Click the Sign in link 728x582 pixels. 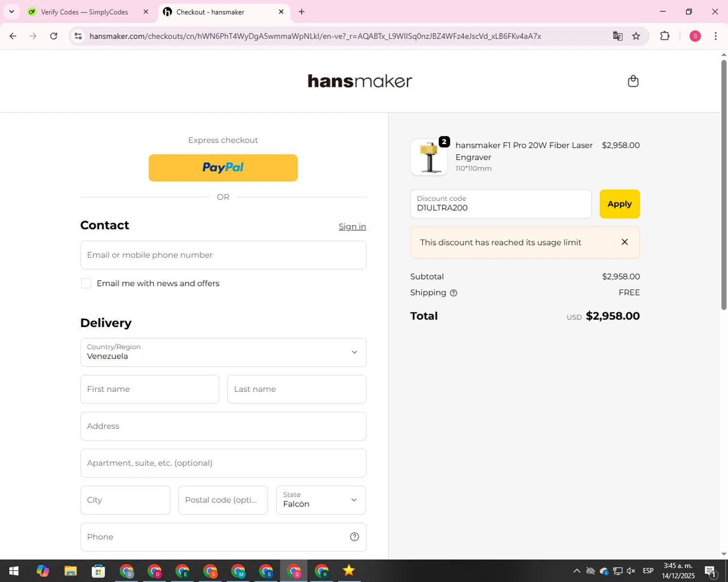pyautogui.click(x=352, y=226)
